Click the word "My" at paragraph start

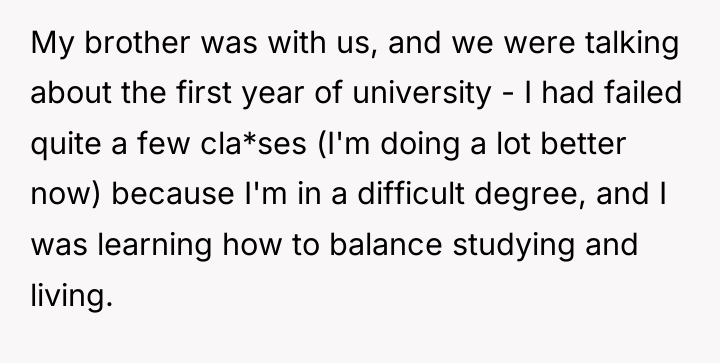pyautogui.click(x=52, y=45)
